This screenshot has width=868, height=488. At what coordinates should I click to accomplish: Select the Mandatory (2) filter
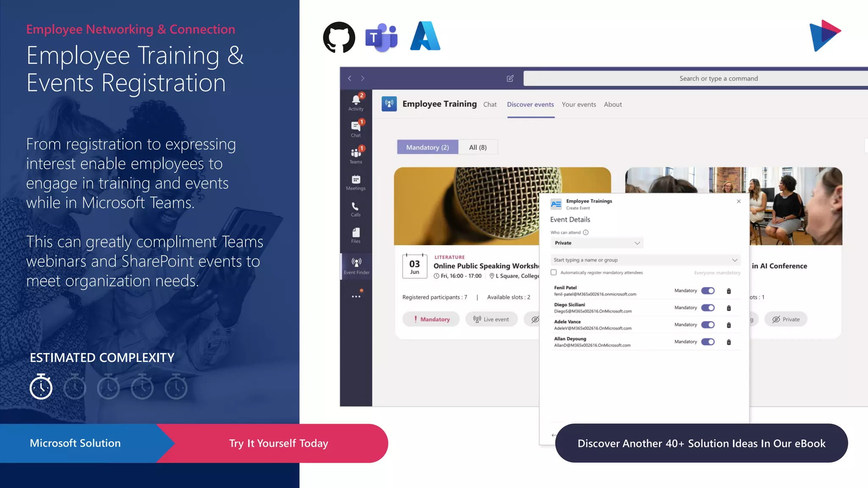[428, 147]
